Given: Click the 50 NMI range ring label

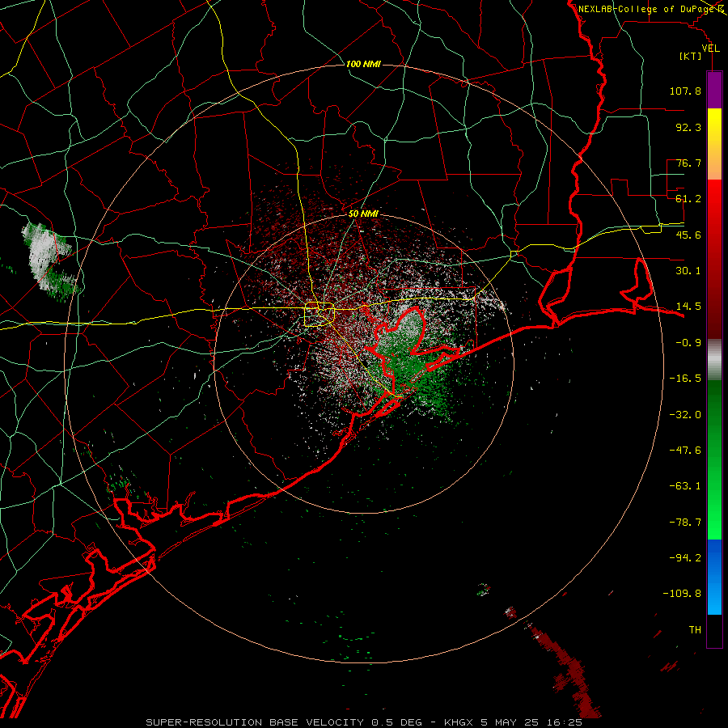Looking at the screenshot, I should pyautogui.click(x=363, y=214).
